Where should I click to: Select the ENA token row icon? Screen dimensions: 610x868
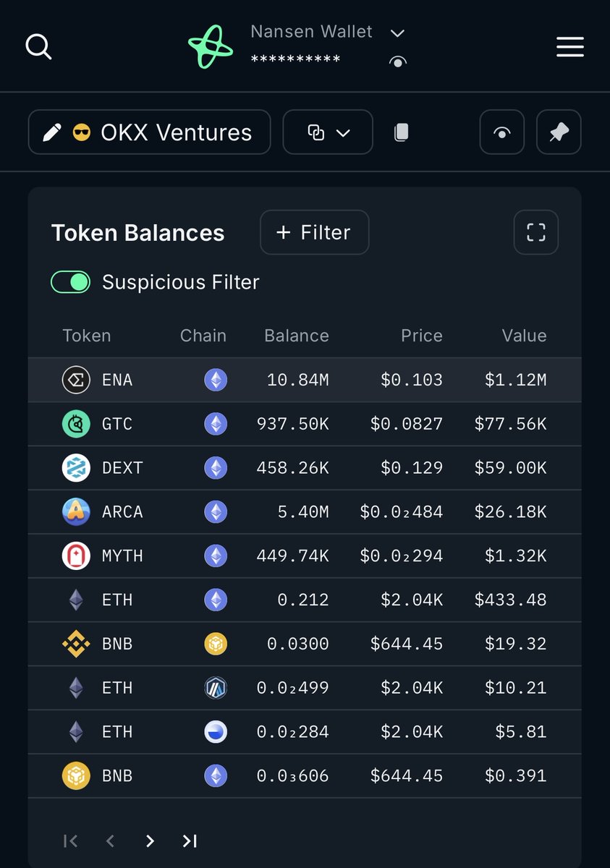[76, 380]
